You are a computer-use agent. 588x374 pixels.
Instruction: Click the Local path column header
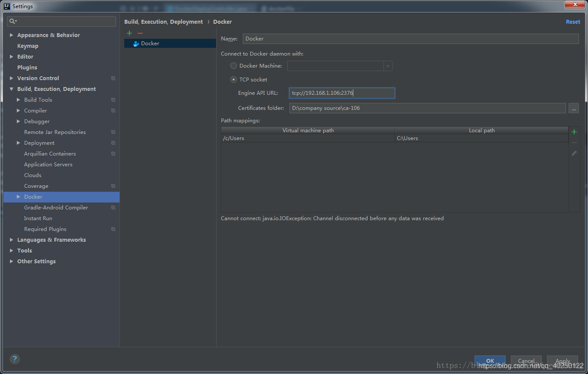tap(482, 130)
